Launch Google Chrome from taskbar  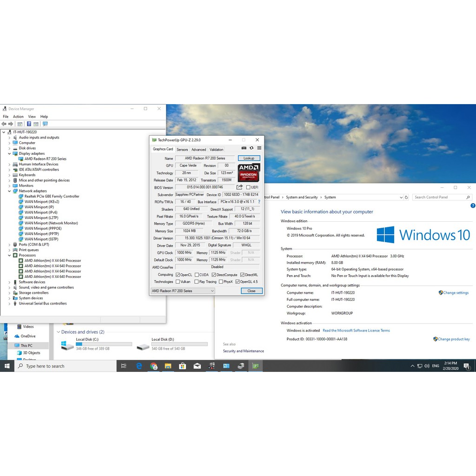153,366
